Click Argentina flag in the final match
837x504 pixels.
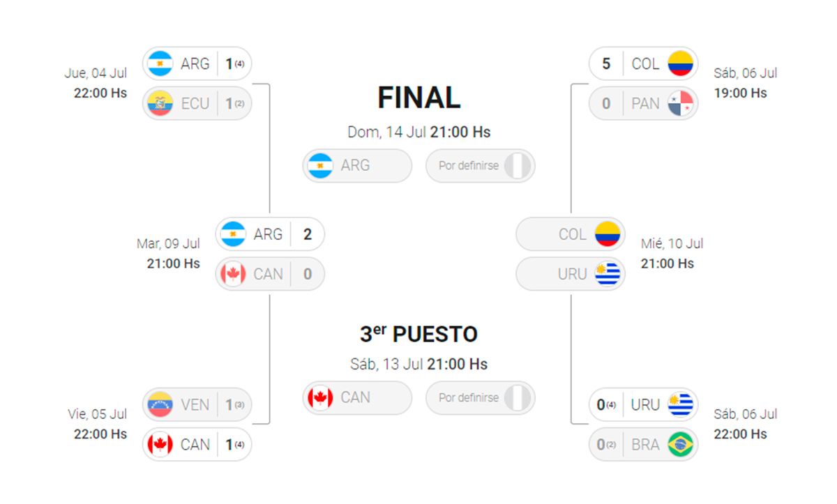pos(320,166)
